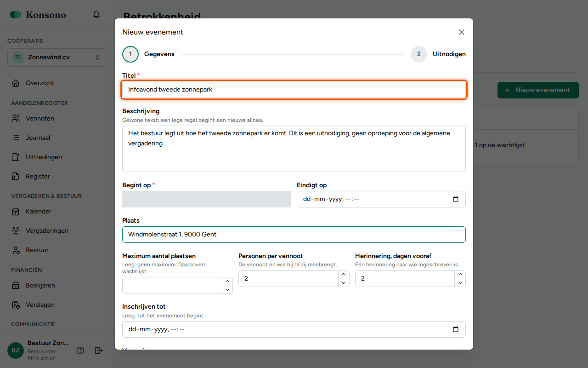588x368 pixels.
Task: Click the Bestuur icon in sidebar
Action: pyautogui.click(x=16, y=250)
